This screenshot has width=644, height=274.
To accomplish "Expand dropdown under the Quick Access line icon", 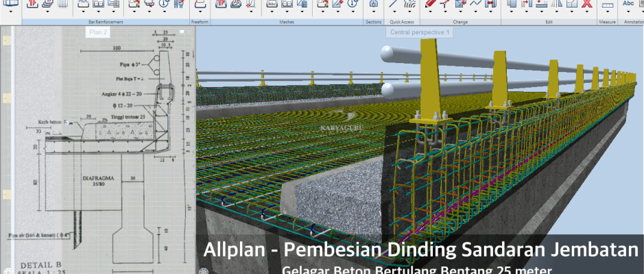I will (394, 12).
